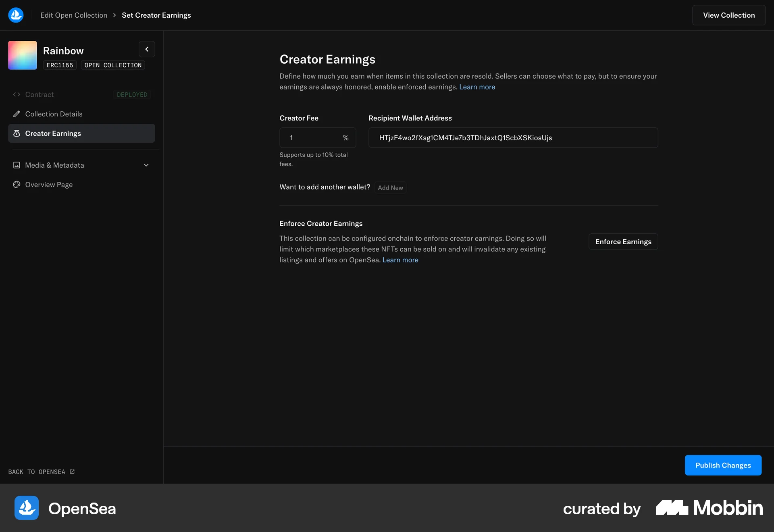Click the Edit Open Collection breadcrumb
The image size is (774, 532).
74,15
